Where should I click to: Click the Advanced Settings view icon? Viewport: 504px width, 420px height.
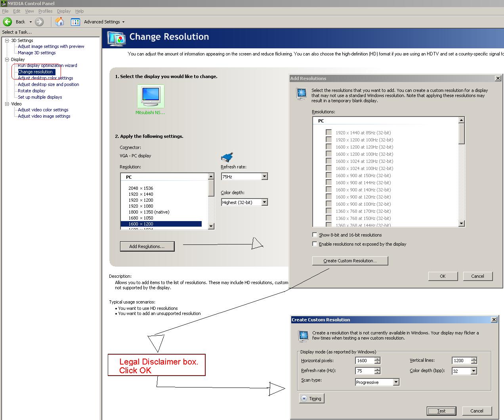(x=75, y=22)
